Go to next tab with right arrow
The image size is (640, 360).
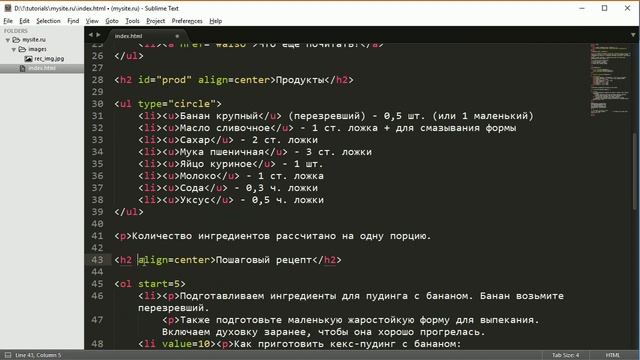point(98,35)
